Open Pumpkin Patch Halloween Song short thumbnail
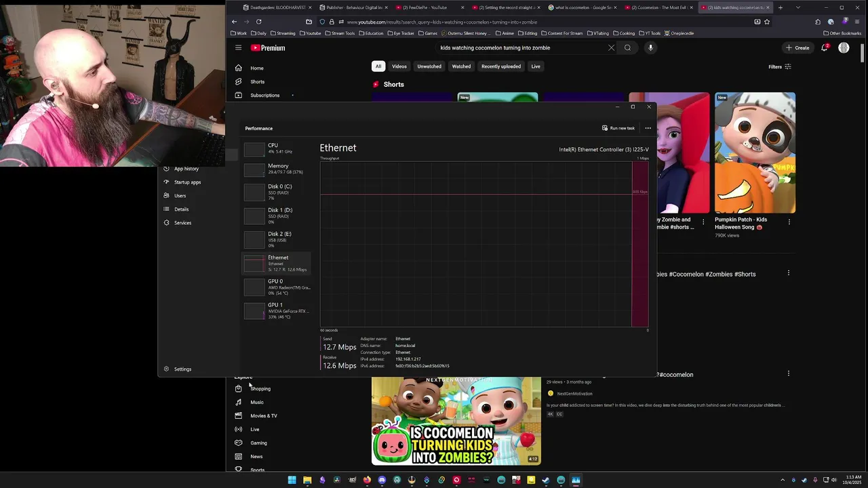 [x=755, y=152]
